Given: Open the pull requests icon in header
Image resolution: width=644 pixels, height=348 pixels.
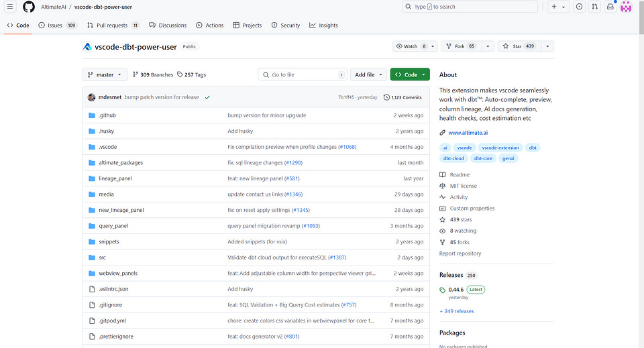Looking at the screenshot, I should tap(595, 7).
